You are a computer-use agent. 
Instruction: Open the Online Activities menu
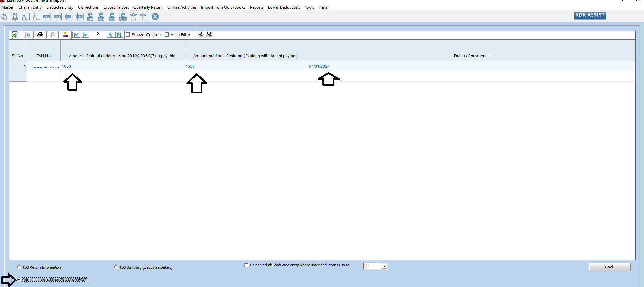182,7
